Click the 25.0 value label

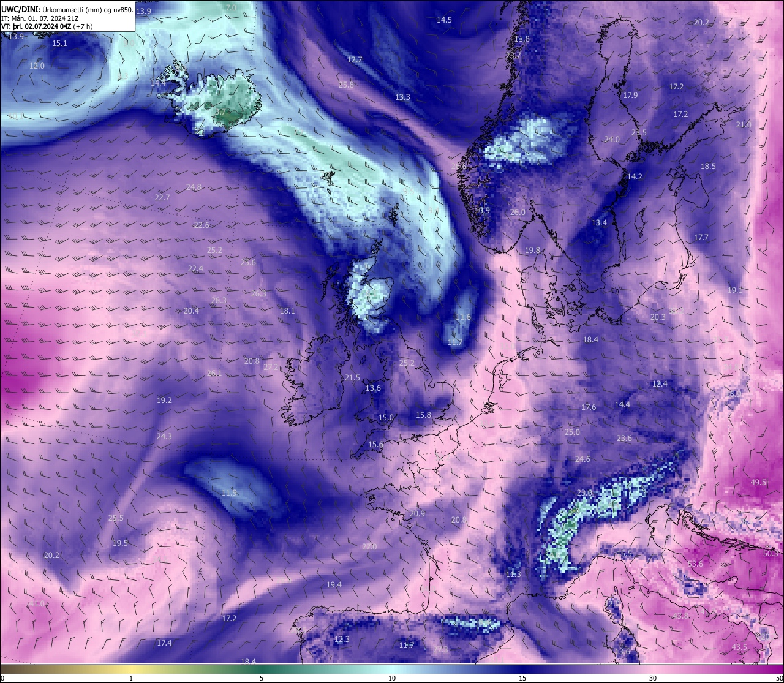click(572, 432)
